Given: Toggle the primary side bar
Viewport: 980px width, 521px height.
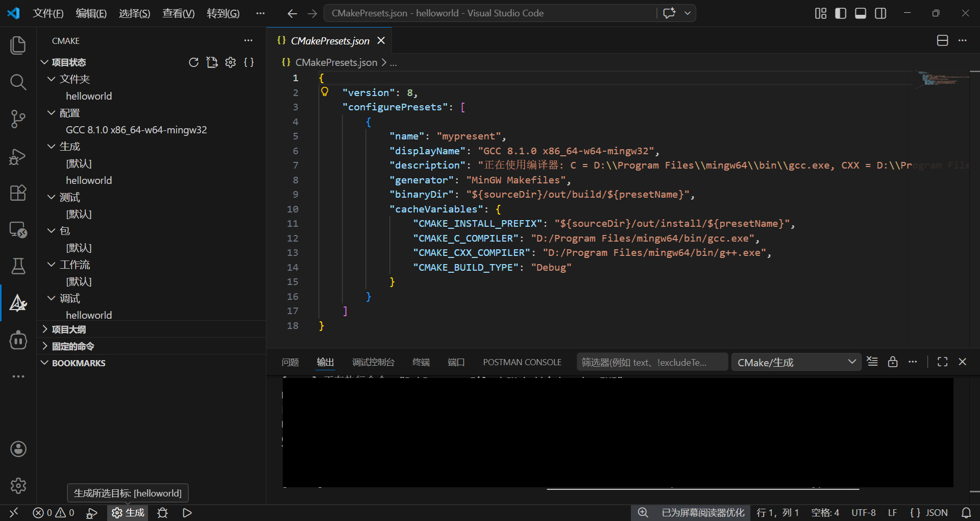Looking at the screenshot, I should [x=841, y=13].
